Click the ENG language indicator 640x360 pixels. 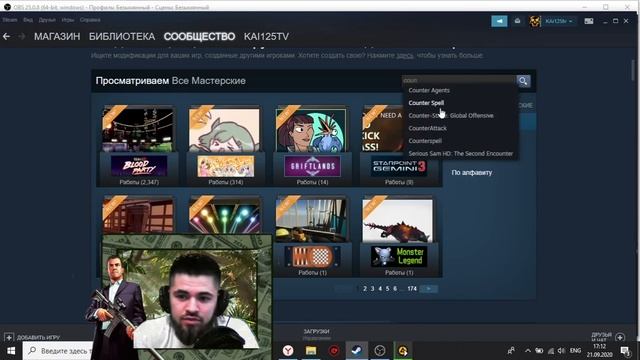(x=576, y=351)
